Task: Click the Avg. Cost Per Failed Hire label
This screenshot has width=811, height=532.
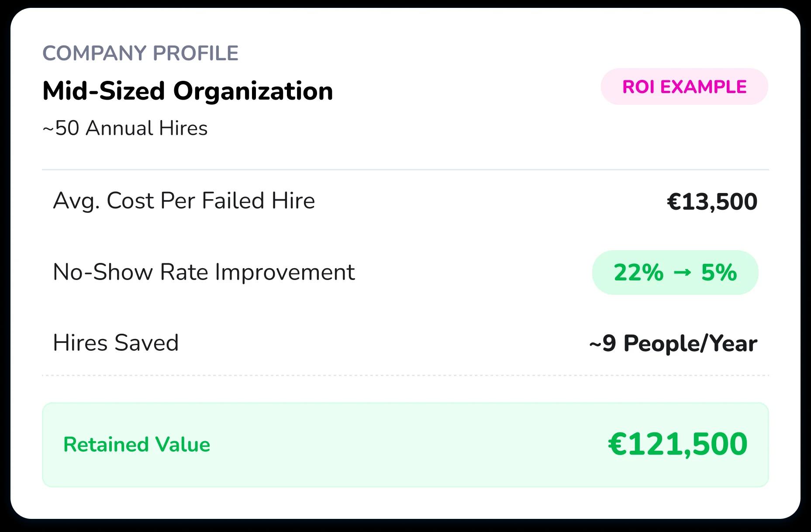Action: point(184,201)
